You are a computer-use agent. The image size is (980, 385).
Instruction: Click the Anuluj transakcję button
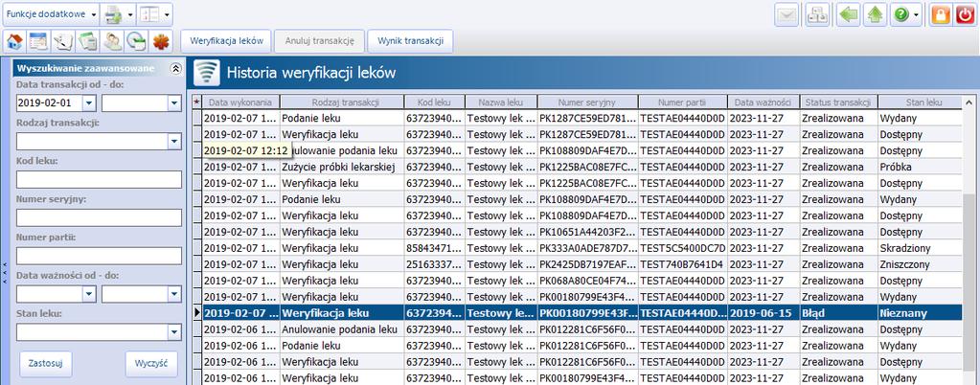[319, 41]
